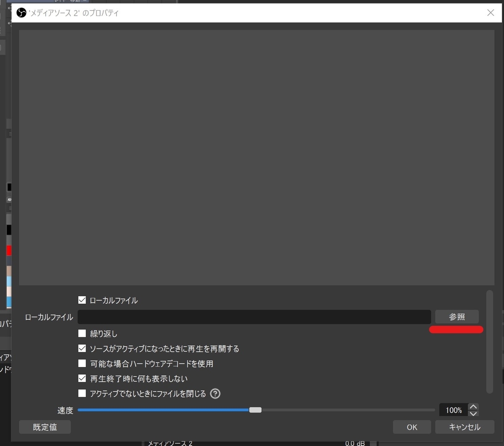This screenshot has width=504, height=446.
Task: Close the メディアソース 2 properties dialog
Action: (x=491, y=13)
